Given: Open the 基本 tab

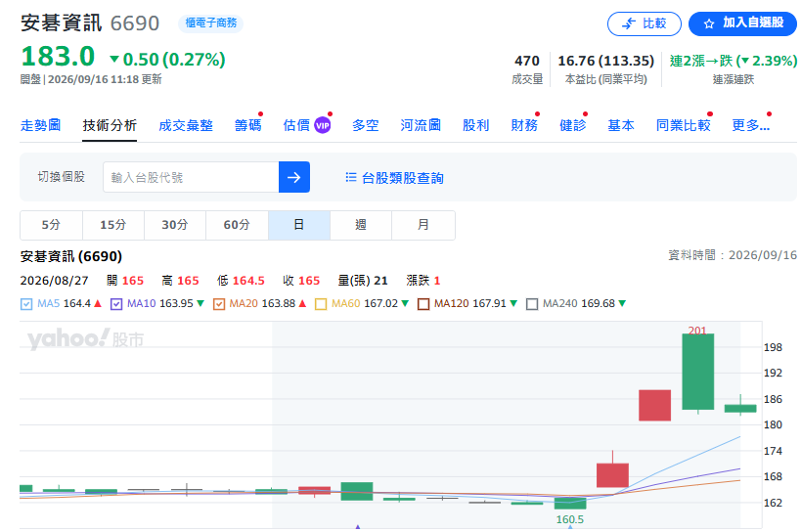Looking at the screenshot, I should [x=621, y=125].
